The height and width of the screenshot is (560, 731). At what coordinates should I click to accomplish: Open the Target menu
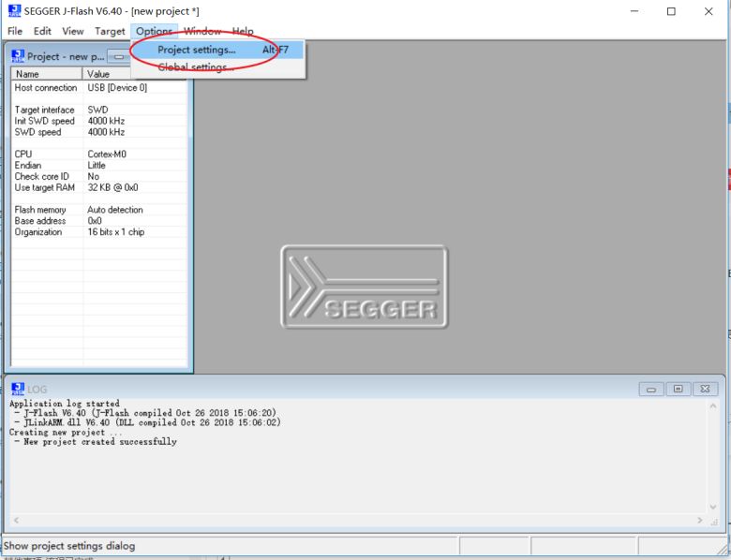110,31
